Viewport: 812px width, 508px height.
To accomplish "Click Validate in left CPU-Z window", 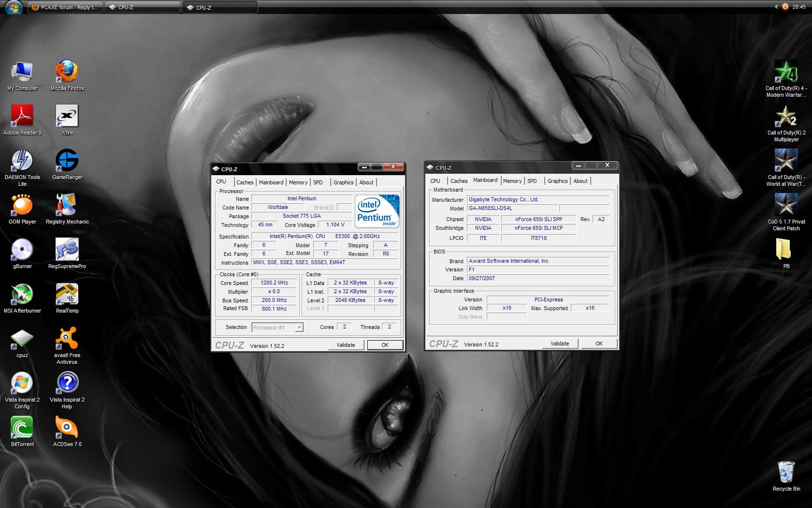I will pos(346,345).
